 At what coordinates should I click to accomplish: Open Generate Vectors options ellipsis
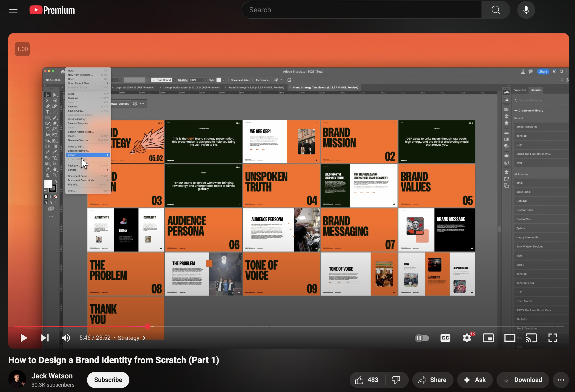(x=142, y=104)
